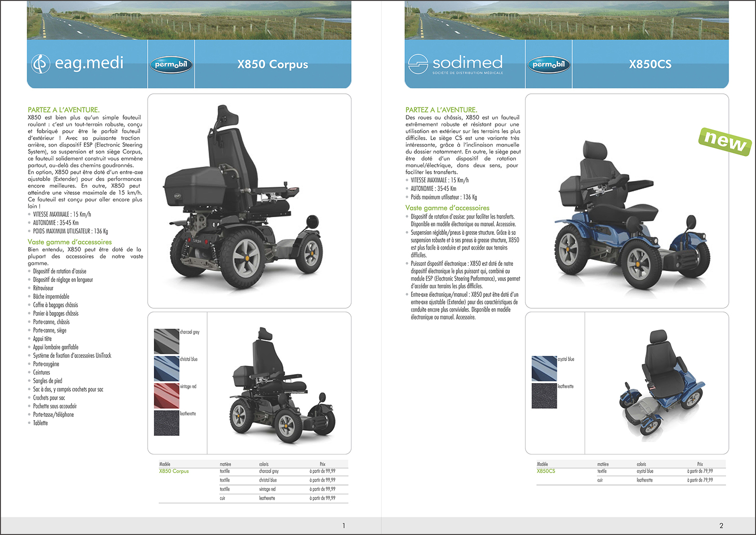Click "Sac à dos, y compris crochets pour sac"
This screenshot has width=756, height=535.
[x=68, y=389]
